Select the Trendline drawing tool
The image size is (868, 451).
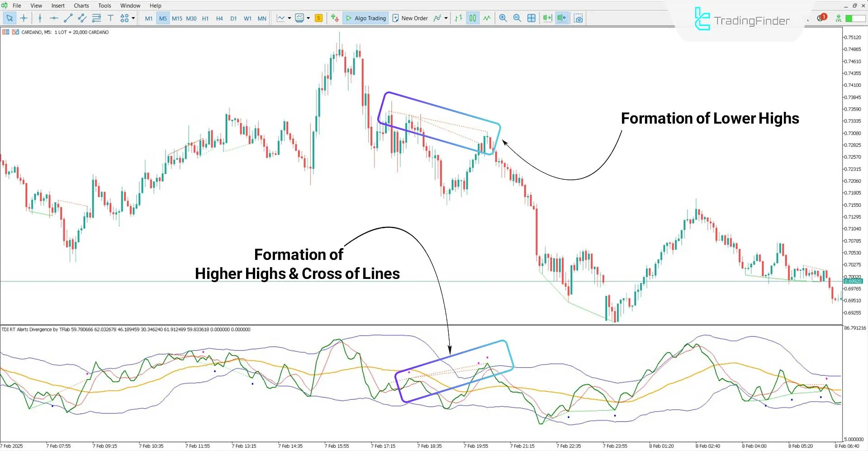[68, 18]
